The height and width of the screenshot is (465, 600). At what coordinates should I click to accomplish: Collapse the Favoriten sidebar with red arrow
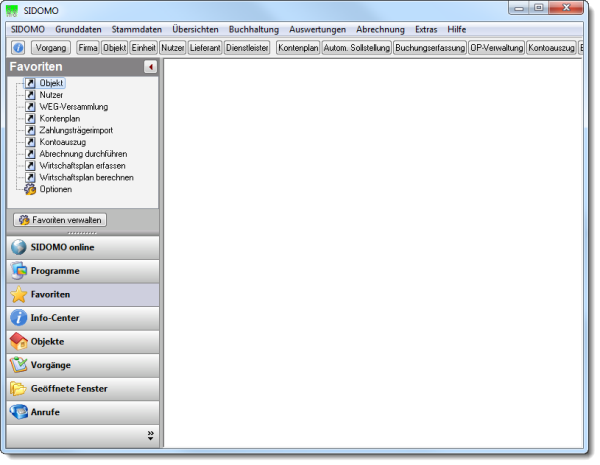click(150, 67)
